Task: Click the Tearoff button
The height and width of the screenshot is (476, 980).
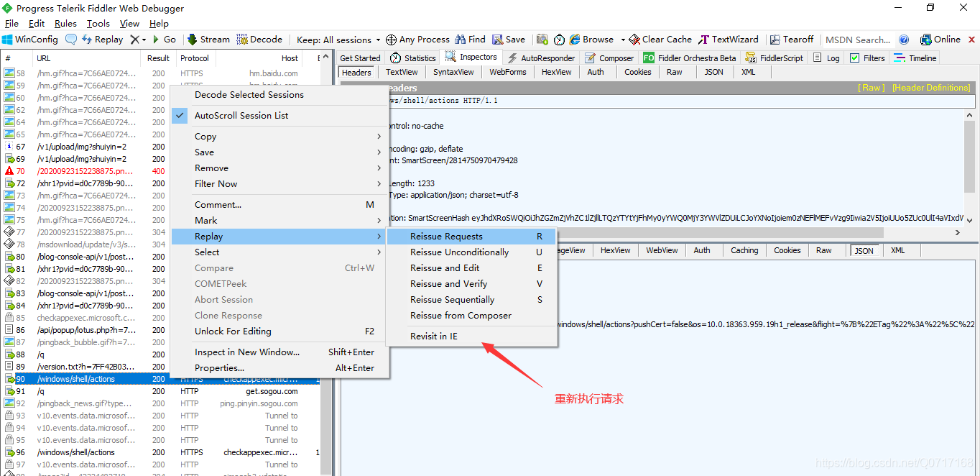Action: pyautogui.click(x=792, y=40)
